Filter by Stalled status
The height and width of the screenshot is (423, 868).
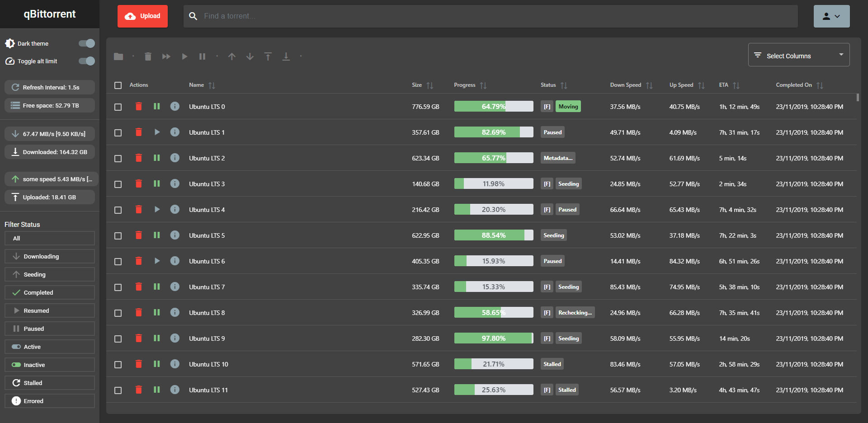pos(50,383)
